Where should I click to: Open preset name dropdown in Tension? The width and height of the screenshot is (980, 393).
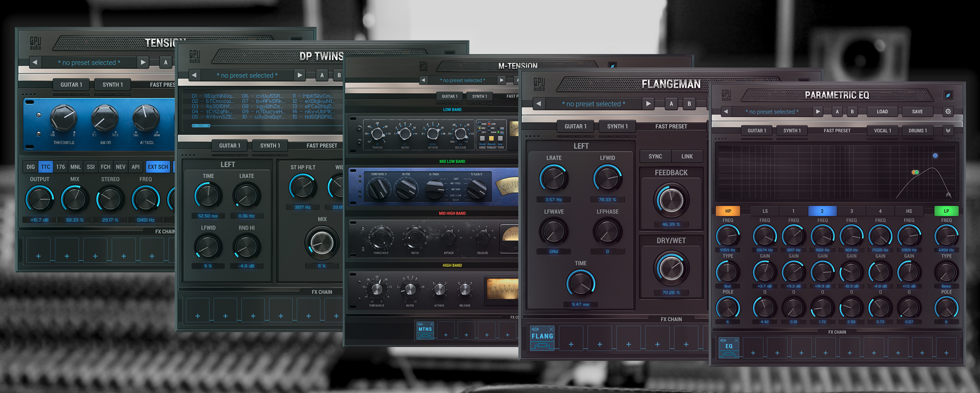[x=89, y=62]
